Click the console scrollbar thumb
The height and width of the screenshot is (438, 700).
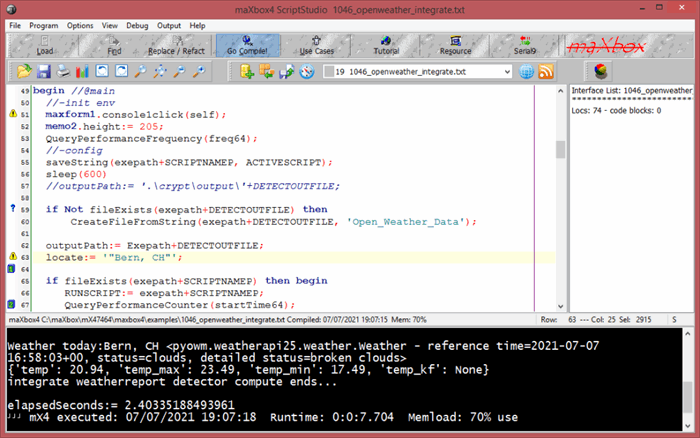pyautogui.click(x=688, y=396)
